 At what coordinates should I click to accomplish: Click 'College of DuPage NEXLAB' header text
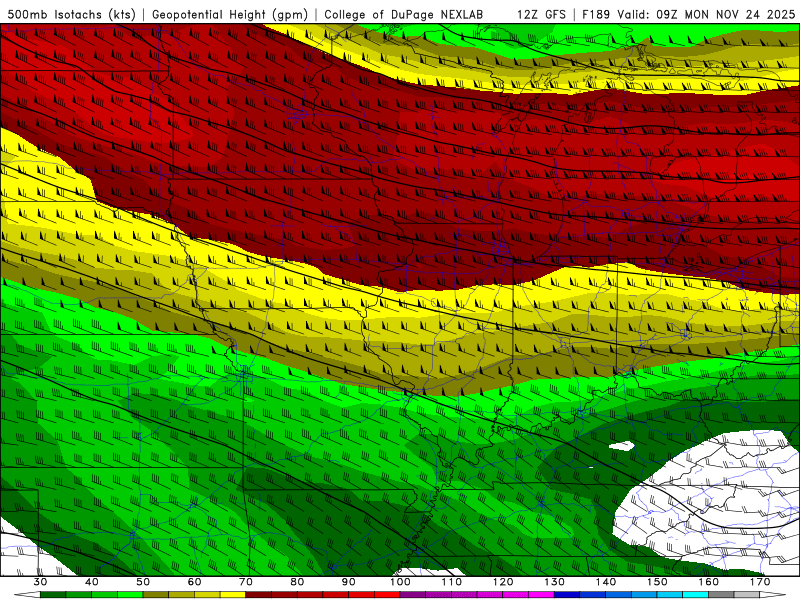click(x=404, y=15)
